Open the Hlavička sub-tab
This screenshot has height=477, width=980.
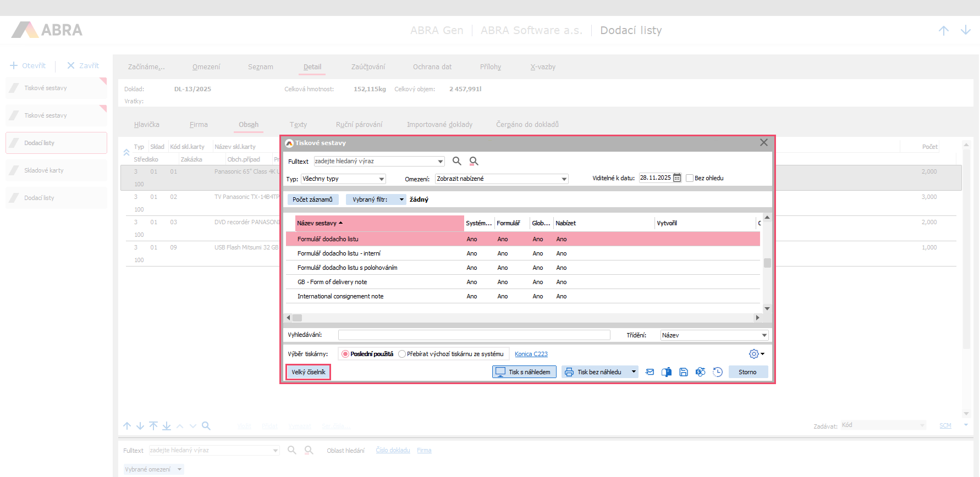pos(147,125)
